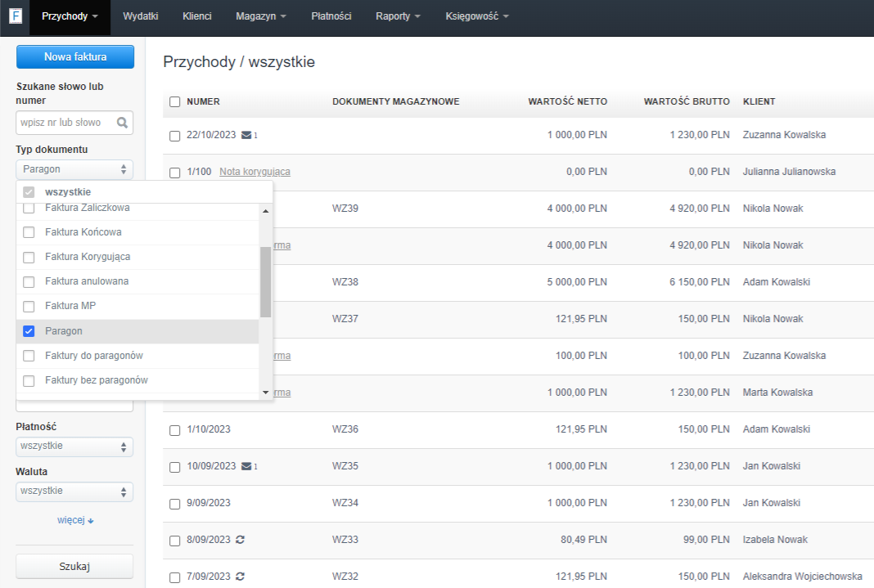Viewport: 874px width, 588px height.
Task: Open invoice 1/10/2023 link
Action: pos(209,429)
